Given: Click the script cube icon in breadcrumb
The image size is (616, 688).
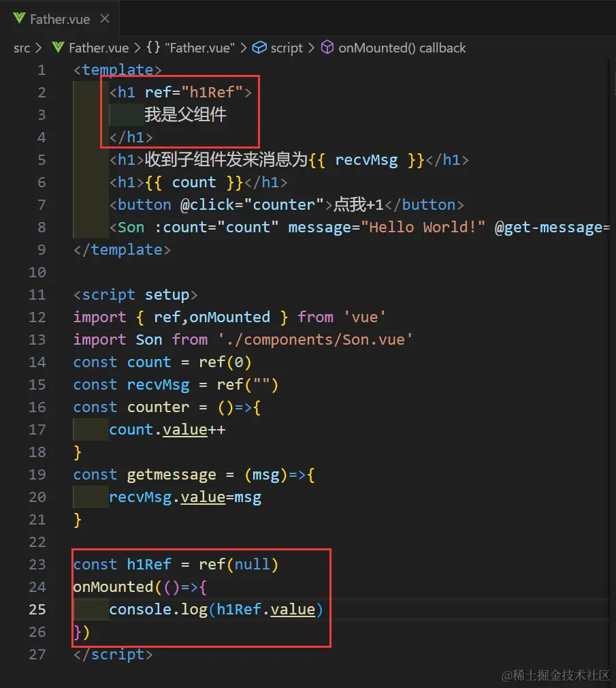Looking at the screenshot, I should pos(259,48).
